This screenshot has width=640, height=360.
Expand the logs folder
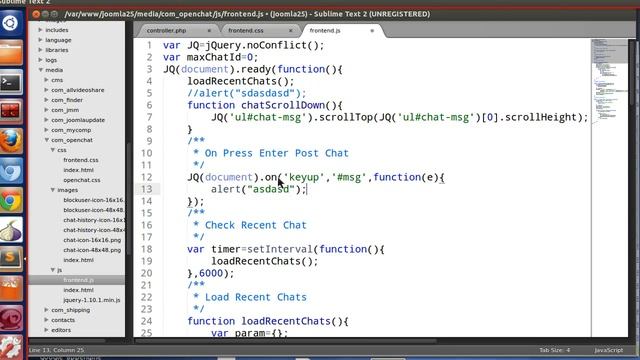[x=40, y=60]
